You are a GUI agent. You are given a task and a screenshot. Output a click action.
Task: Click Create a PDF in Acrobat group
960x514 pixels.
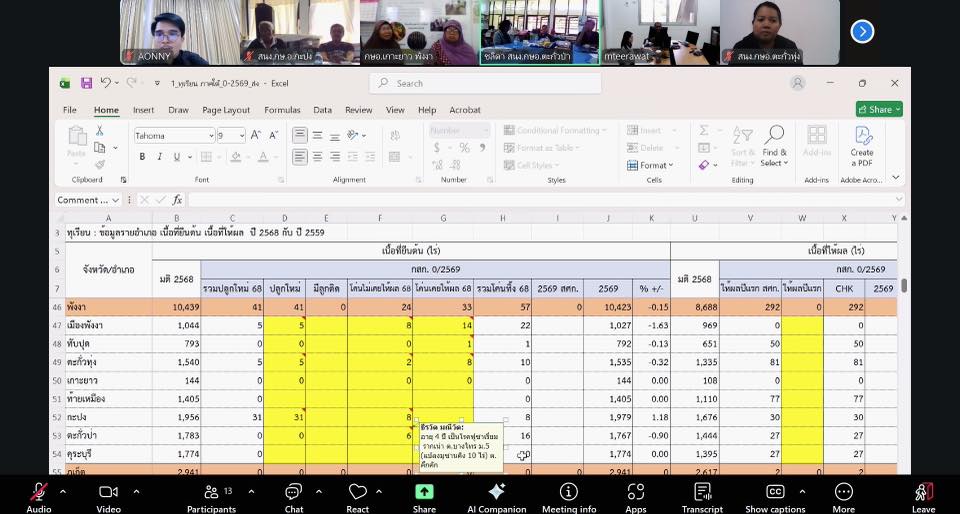(x=862, y=146)
